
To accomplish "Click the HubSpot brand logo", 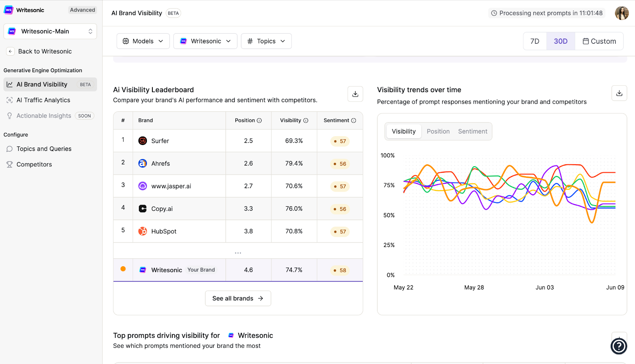I will 142,231.
